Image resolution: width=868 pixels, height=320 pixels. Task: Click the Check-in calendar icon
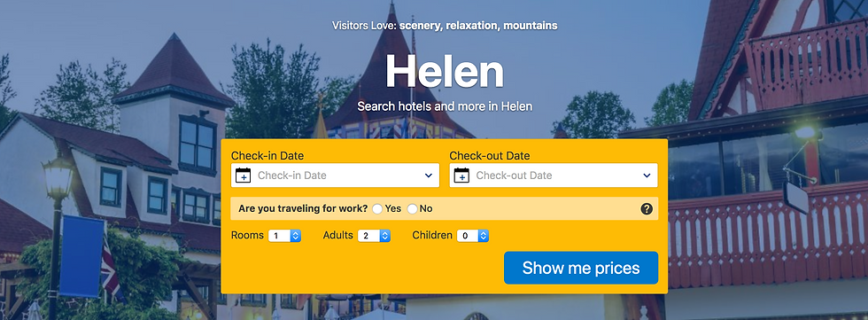click(243, 176)
